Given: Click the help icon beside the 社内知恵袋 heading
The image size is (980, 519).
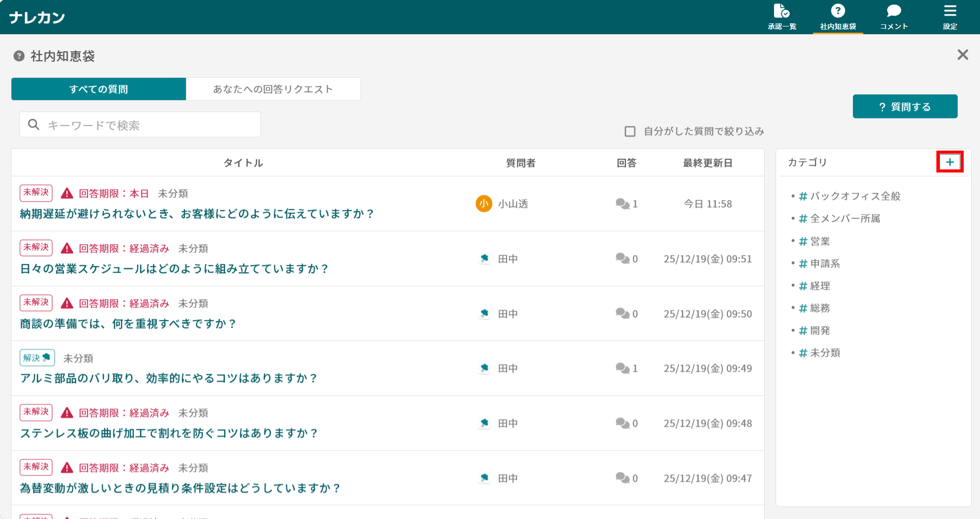Looking at the screenshot, I should click(x=19, y=55).
